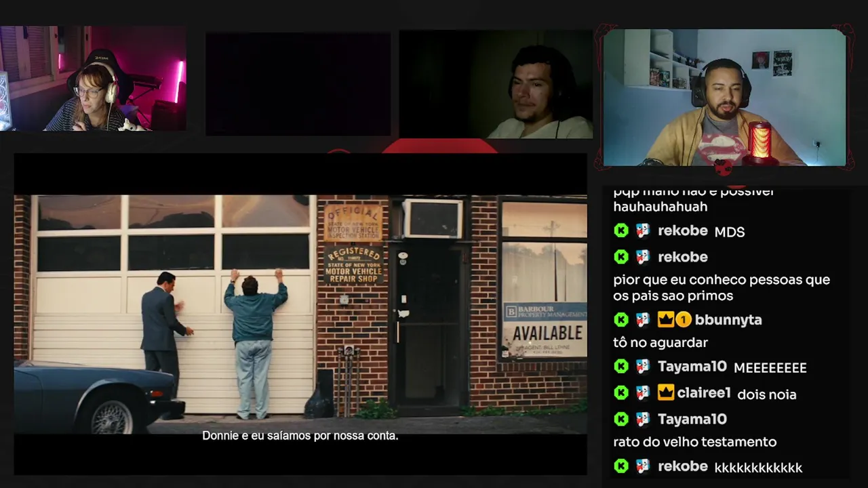Click the green Kick badge beside rekobe kkkkkkkkkkkk

[x=621, y=466]
